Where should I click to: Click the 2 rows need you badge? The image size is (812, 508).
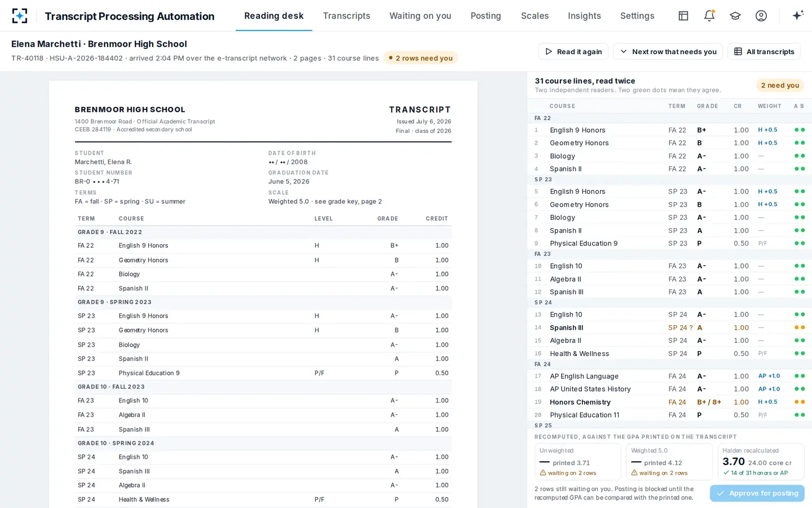421,58
